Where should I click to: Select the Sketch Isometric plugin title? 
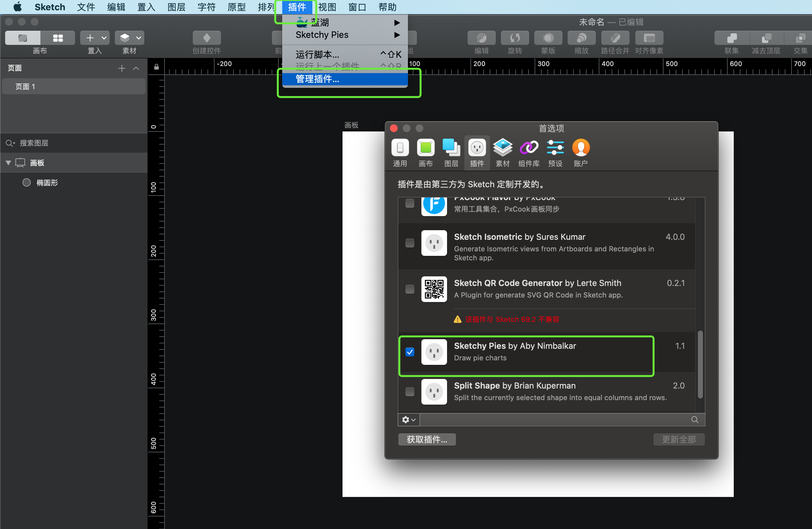coord(488,237)
